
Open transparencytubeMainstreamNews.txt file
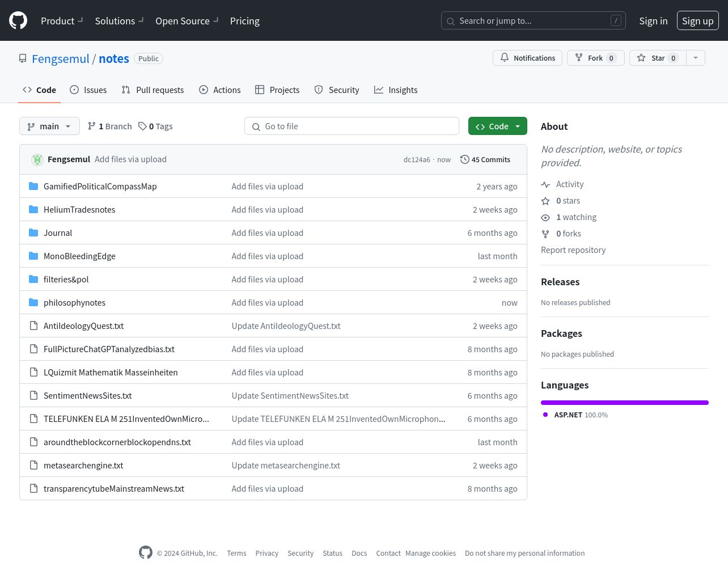pyautogui.click(x=114, y=488)
